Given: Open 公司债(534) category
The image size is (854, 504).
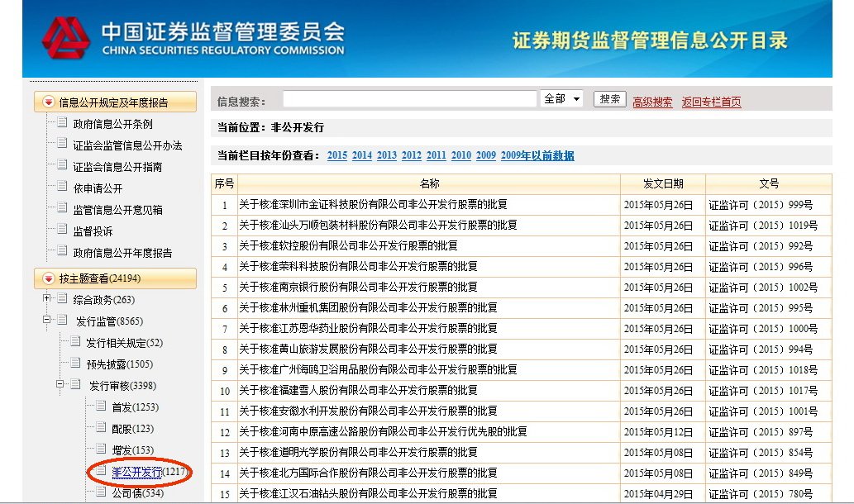Looking at the screenshot, I should coord(138,493).
